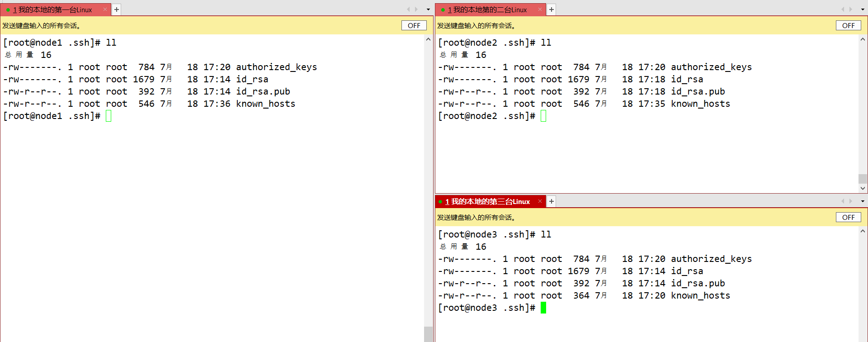Click time 17:35 in node2 listing
Image resolution: width=868 pixels, height=342 pixels.
pyautogui.click(x=652, y=104)
